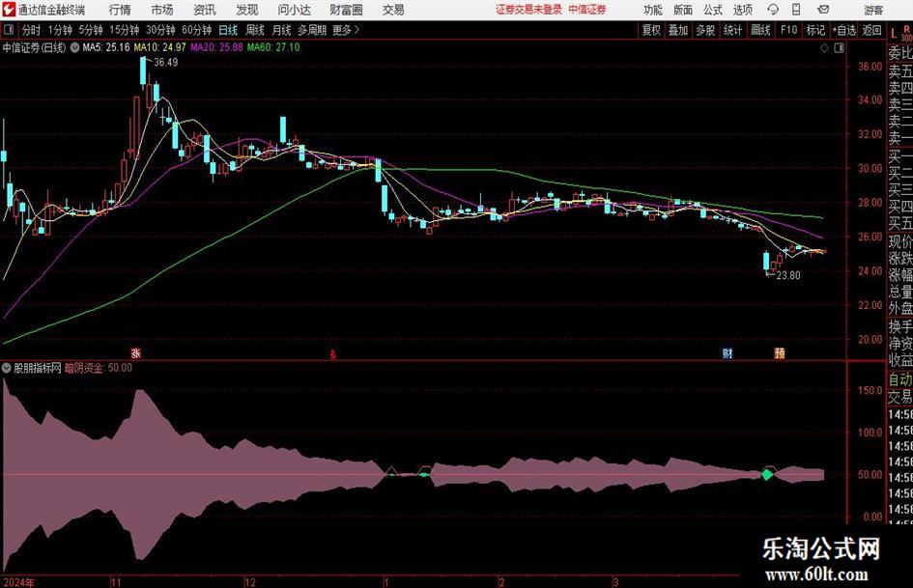Screen dimensions: 913x588
Task: Open the 财富圈 menu
Action: pos(346,10)
